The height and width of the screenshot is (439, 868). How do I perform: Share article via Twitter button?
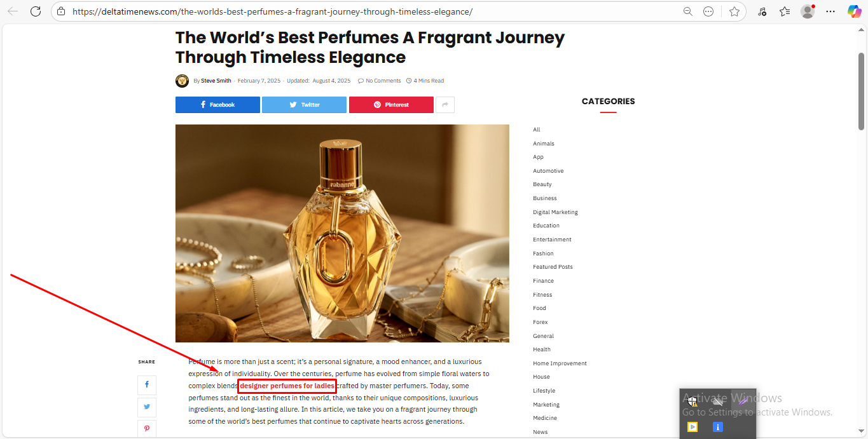(304, 105)
